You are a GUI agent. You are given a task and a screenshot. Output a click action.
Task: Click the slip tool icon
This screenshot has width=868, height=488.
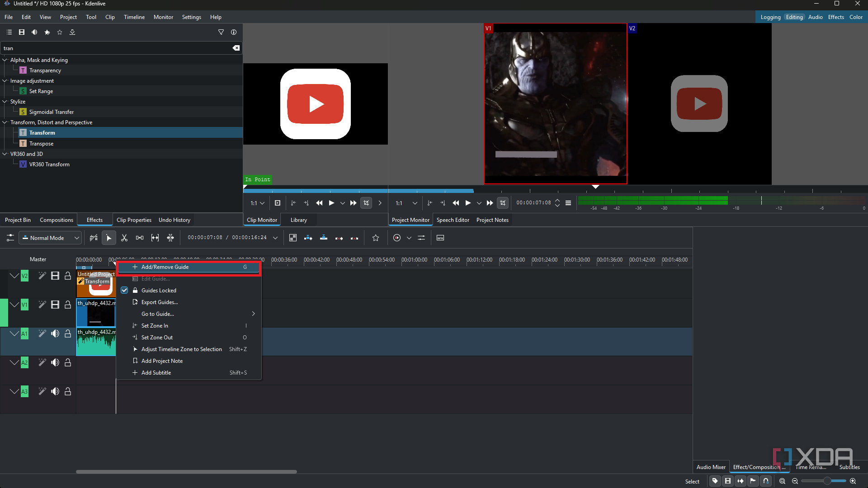[155, 238]
